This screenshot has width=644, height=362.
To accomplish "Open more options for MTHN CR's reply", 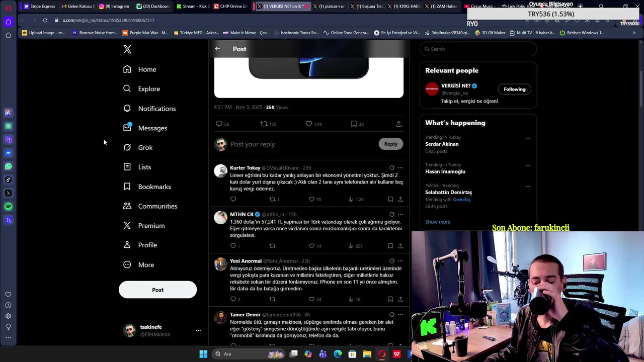I will [x=400, y=214].
